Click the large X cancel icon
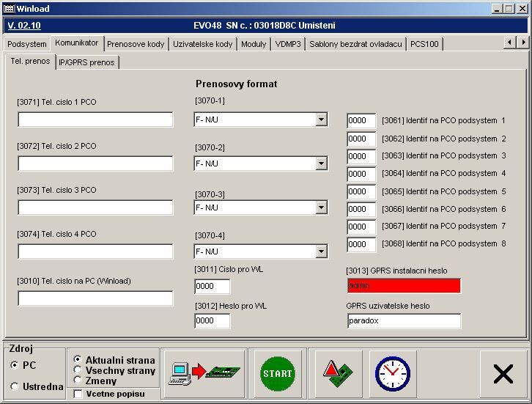Viewport: 532px width, 404px height. [503, 374]
